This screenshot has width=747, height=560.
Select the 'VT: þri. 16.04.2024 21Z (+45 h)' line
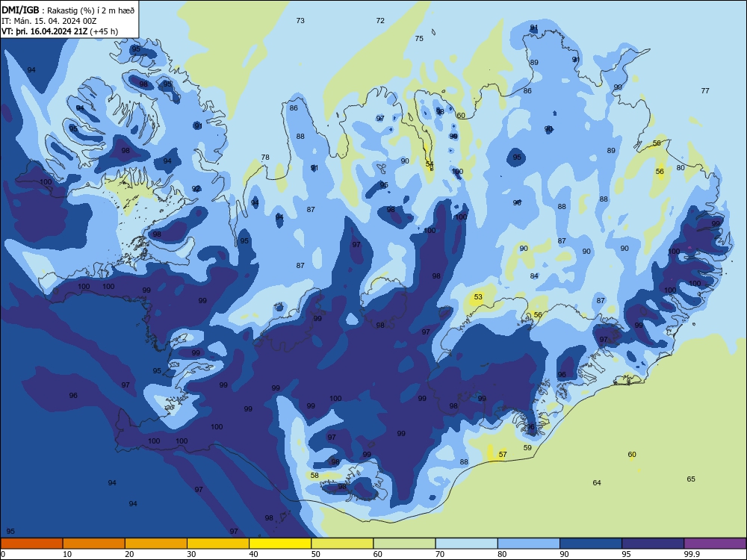(60, 31)
